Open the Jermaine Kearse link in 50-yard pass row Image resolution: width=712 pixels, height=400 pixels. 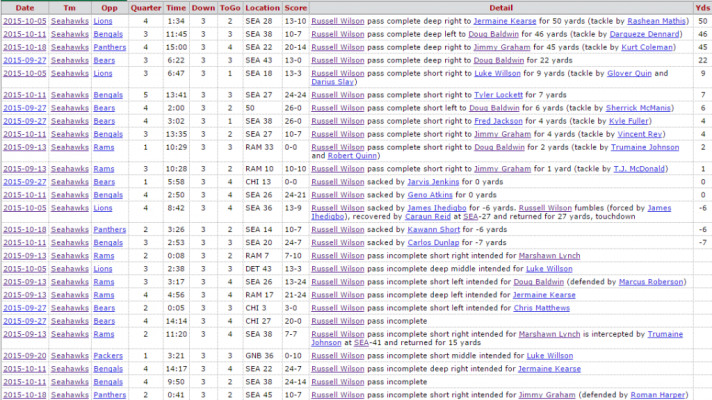point(504,21)
